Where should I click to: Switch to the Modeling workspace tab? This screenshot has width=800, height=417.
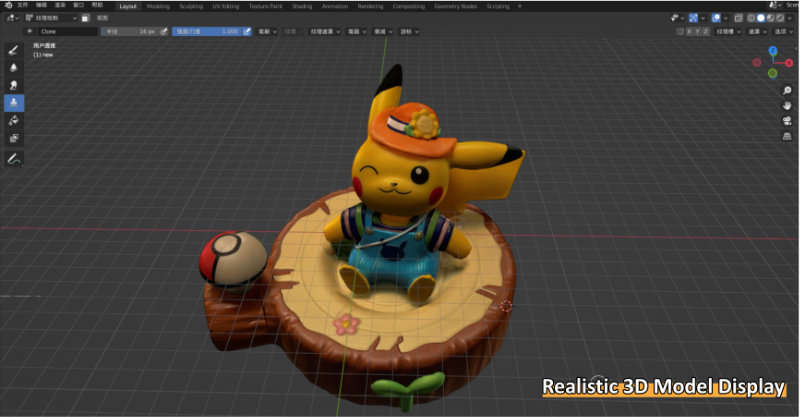(x=158, y=6)
